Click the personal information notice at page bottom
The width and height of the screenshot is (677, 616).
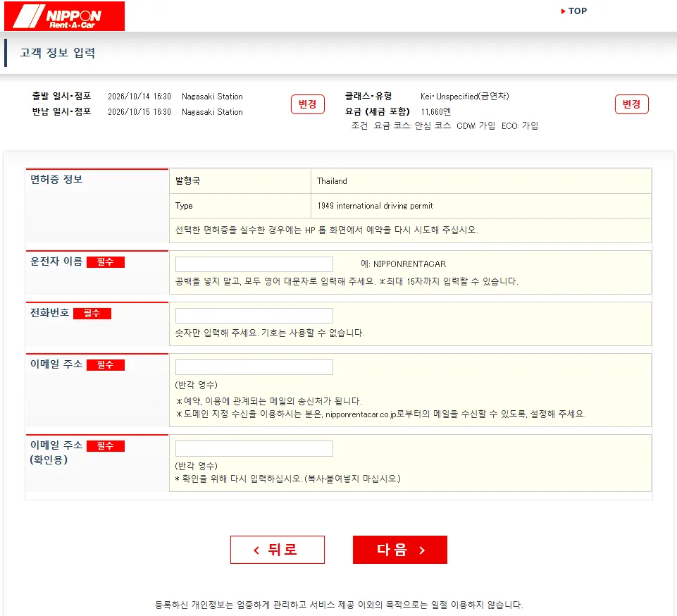339,605
